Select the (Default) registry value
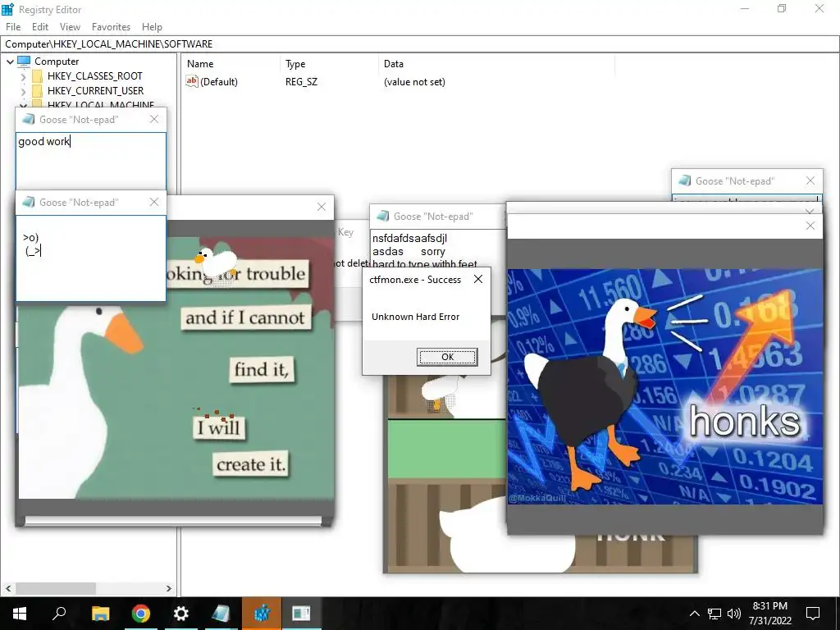 (218, 82)
